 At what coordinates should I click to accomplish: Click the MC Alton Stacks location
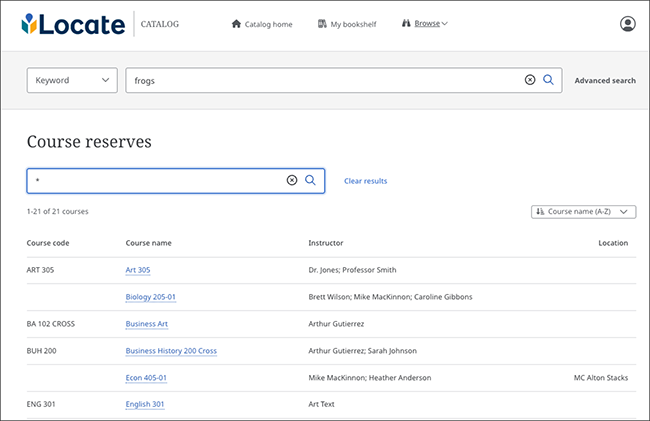pyautogui.click(x=601, y=377)
